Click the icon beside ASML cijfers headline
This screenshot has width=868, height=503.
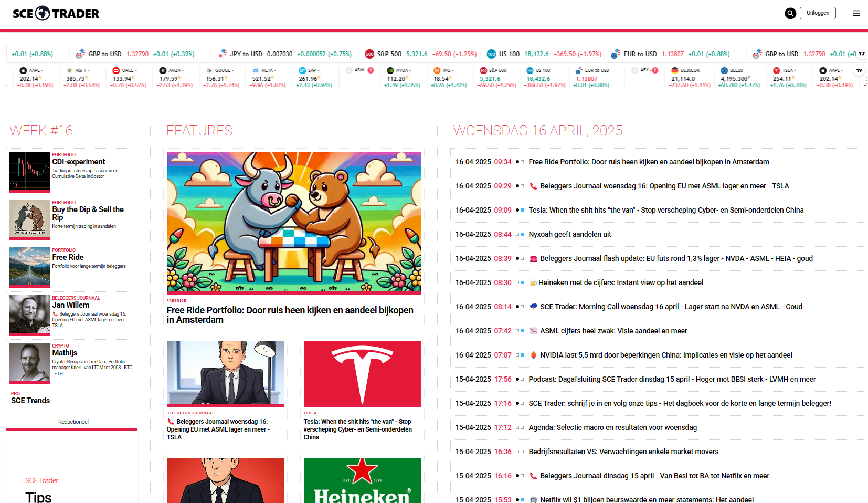(533, 331)
